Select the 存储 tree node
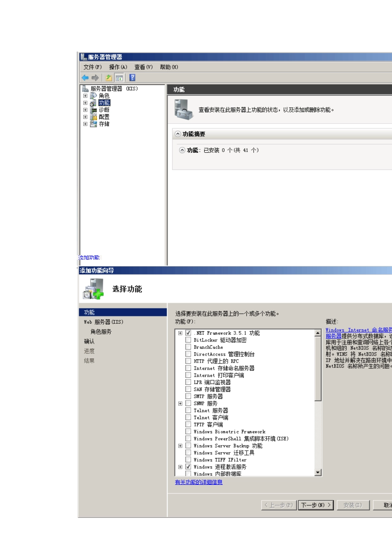392x555 pixels. tap(104, 124)
